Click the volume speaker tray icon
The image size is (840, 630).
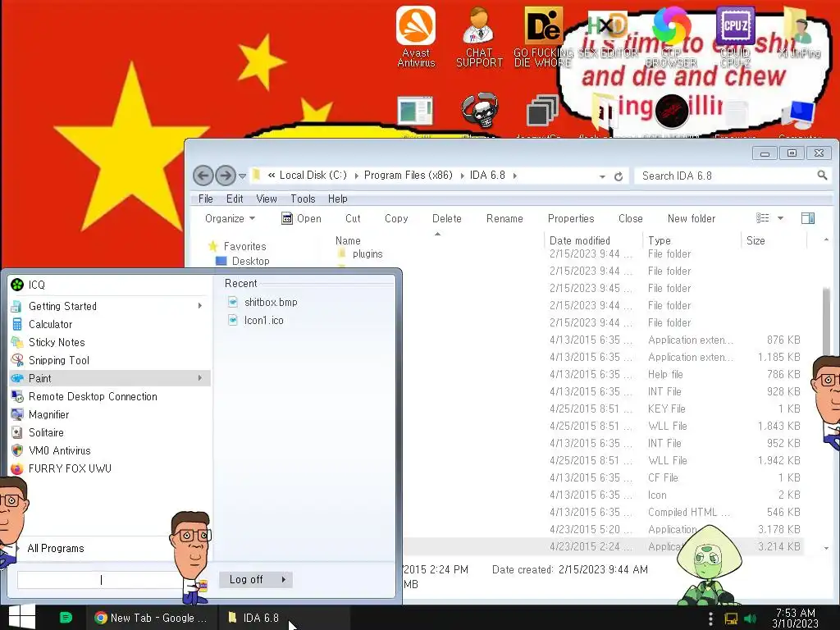pos(750,619)
